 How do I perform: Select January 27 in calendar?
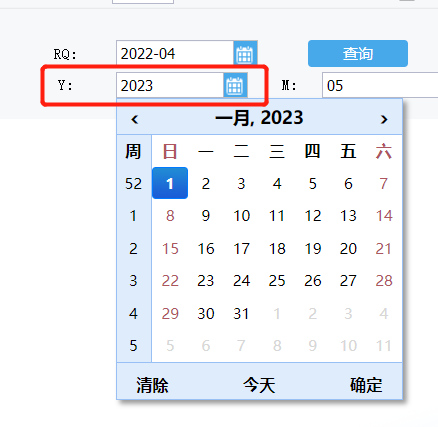pyautogui.click(x=348, y=281)
